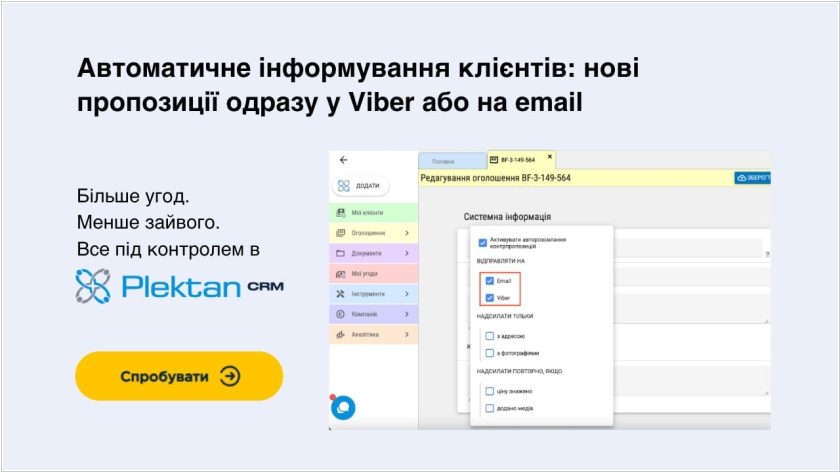840x472 pixels.
Task: Uncheck the Email checkbox
Action: 490,281
